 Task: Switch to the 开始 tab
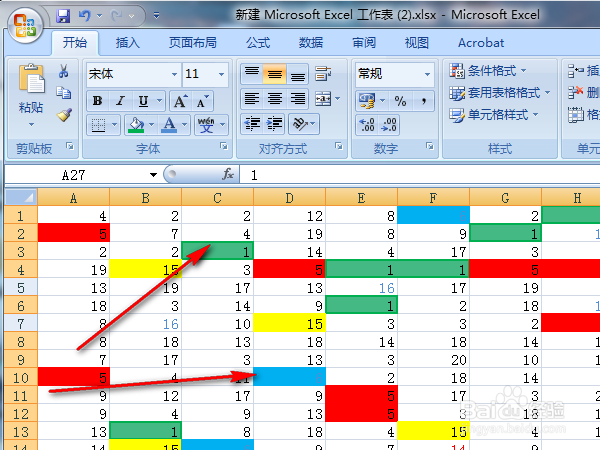tap(75, 42)
